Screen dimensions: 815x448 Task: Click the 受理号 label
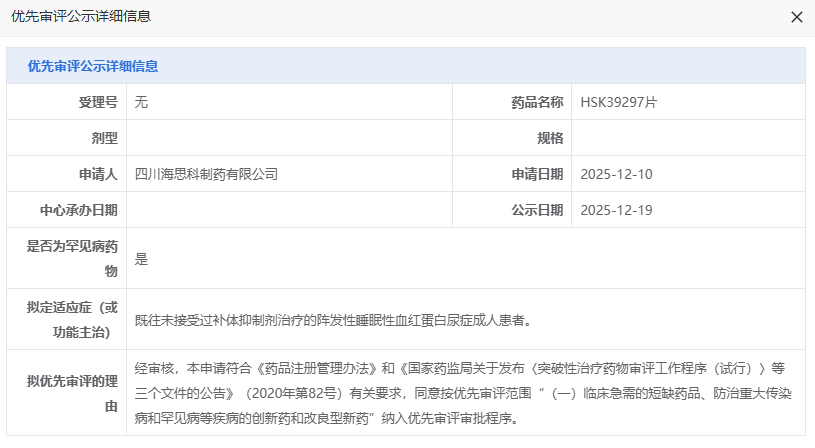pos(98,102)
